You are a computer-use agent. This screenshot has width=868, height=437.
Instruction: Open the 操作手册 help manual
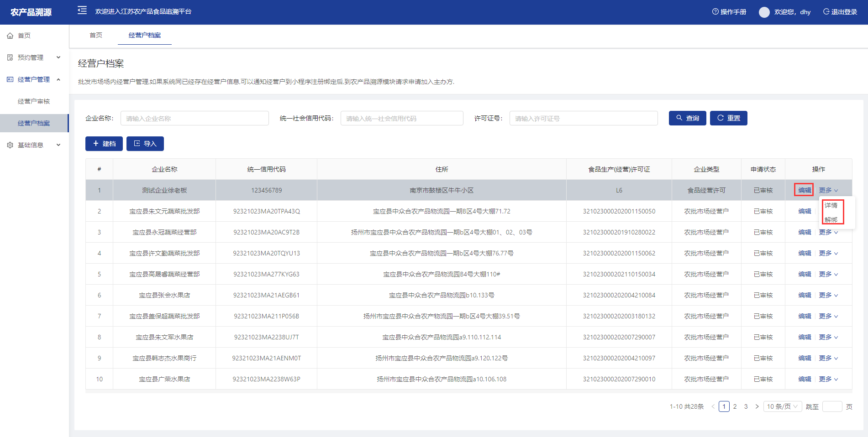click(x=729, y=12)
